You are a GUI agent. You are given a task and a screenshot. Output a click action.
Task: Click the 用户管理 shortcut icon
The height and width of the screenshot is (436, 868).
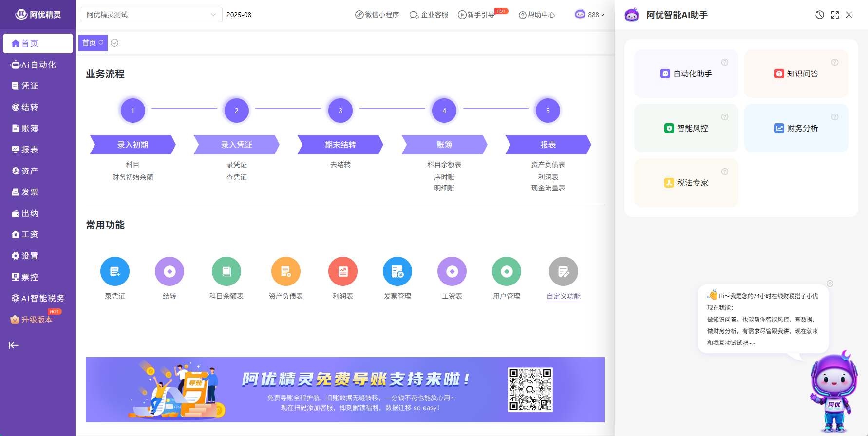coord(507,271)
